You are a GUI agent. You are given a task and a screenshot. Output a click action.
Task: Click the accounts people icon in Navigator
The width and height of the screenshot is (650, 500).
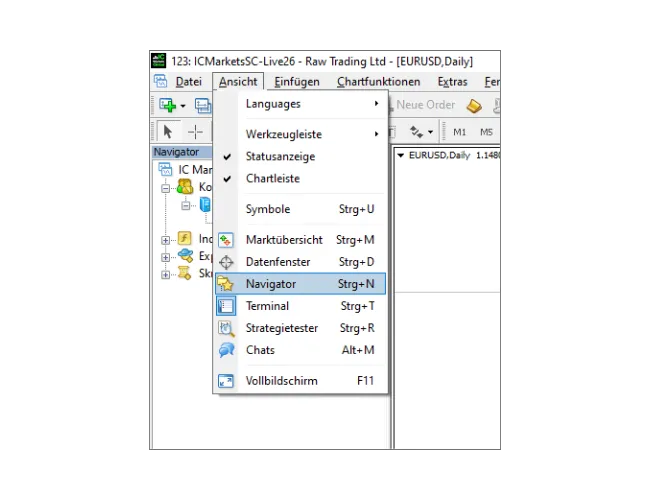tap(185, 187)
